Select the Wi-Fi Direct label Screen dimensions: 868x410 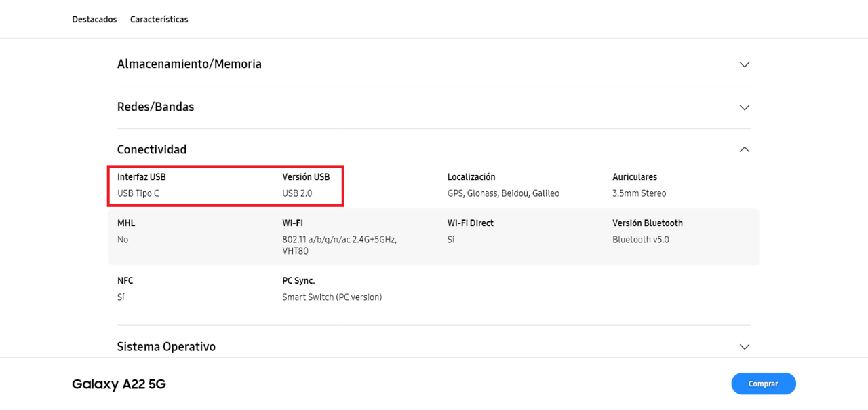coord(471,223)
